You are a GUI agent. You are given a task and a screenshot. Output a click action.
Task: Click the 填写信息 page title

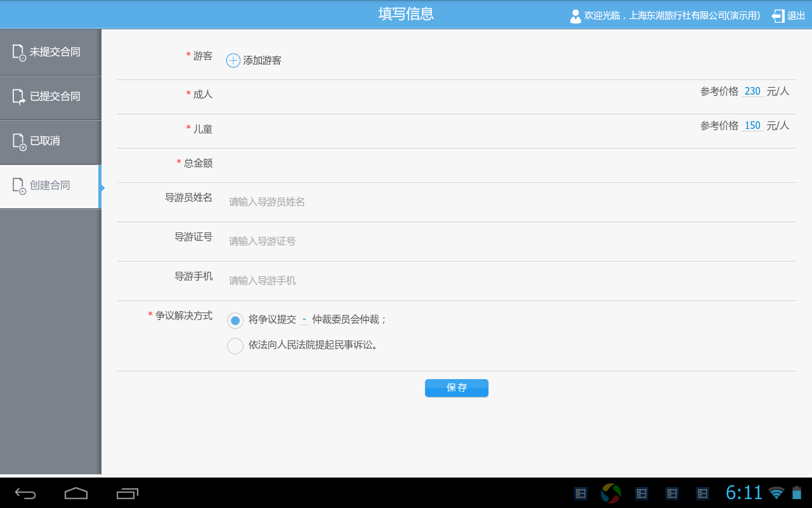[x=406, y=14]
